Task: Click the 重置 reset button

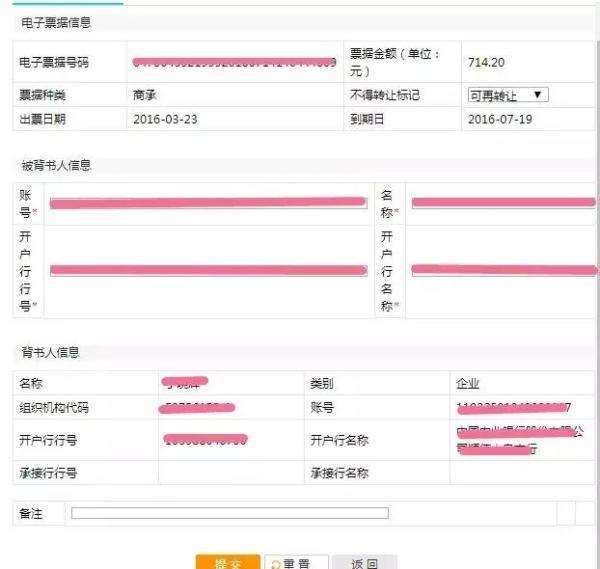Action: click(x=296, y=562)
